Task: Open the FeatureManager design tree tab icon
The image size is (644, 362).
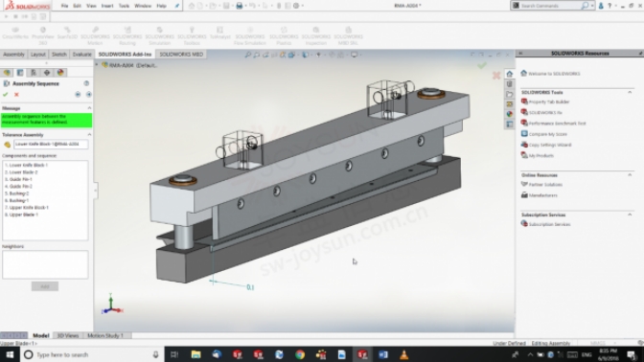Action: coord(7,73)
